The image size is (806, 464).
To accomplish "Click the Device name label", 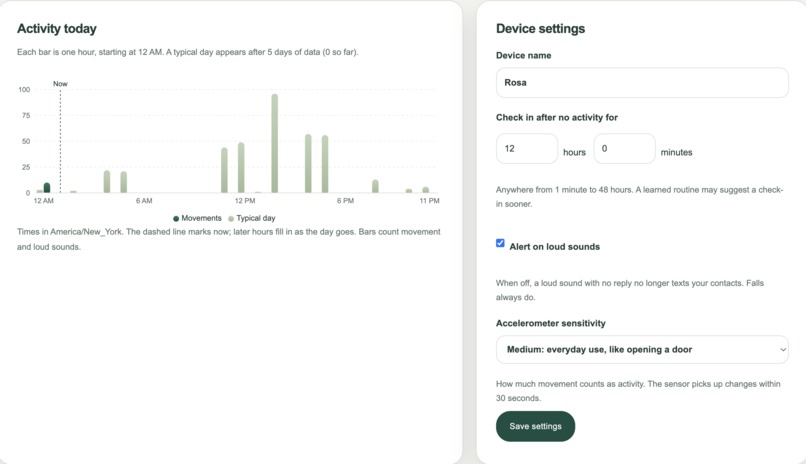I will (x=523, y=55).
